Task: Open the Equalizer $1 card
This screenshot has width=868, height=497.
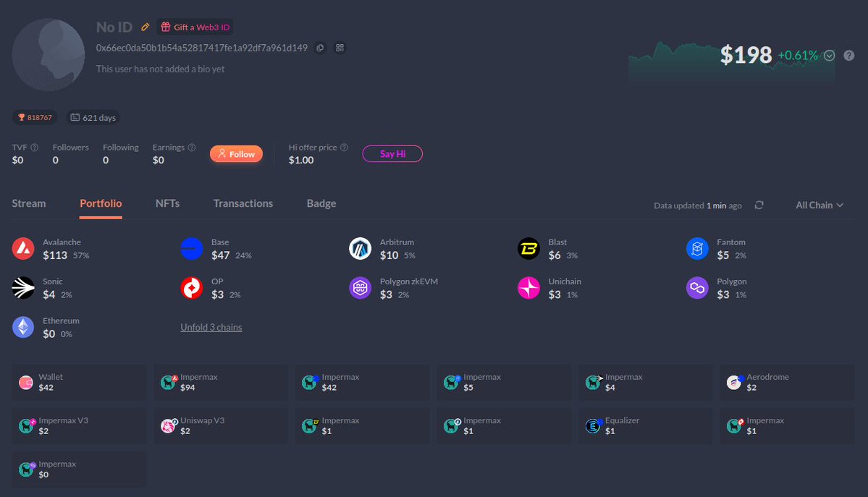Action: pos(646,425)
